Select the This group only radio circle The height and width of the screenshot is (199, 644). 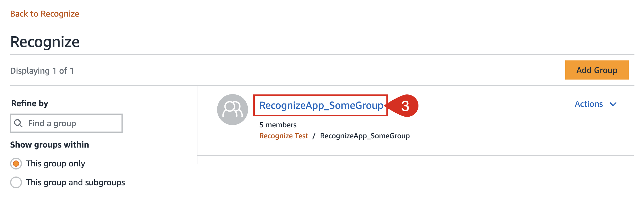click(16, 164)
